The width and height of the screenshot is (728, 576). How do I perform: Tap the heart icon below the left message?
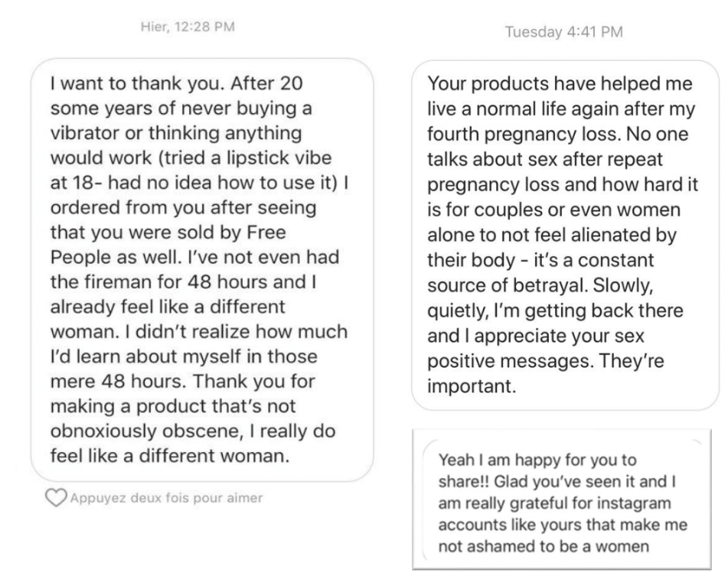click(x=56, y=498)
